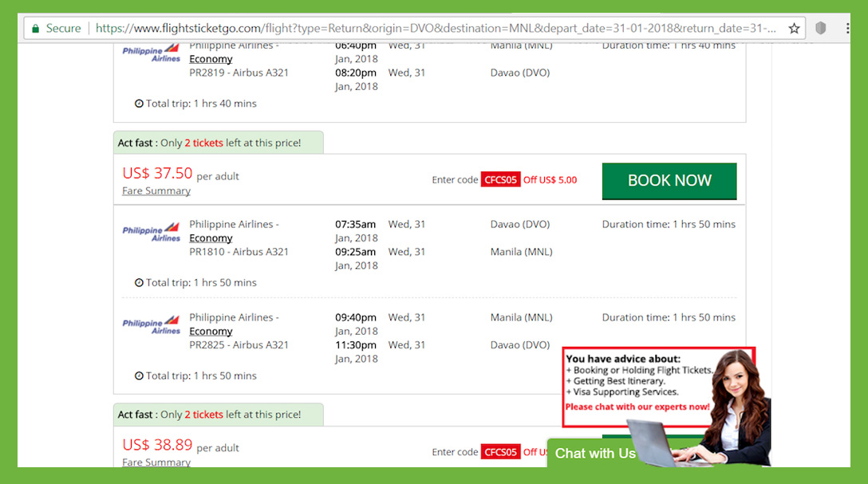Bookmark page with the star icon
The width and height of the screenshot is (868, 484).
[794, 28]
